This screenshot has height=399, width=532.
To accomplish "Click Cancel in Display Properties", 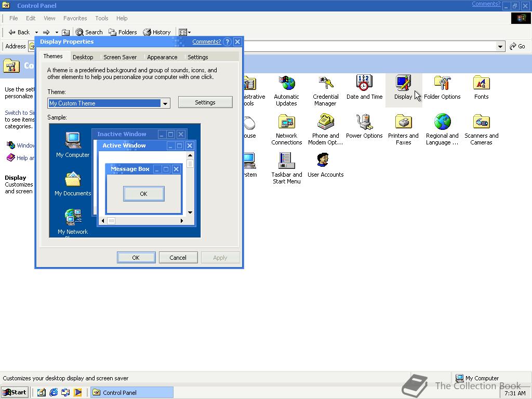I will click(178, 258).
